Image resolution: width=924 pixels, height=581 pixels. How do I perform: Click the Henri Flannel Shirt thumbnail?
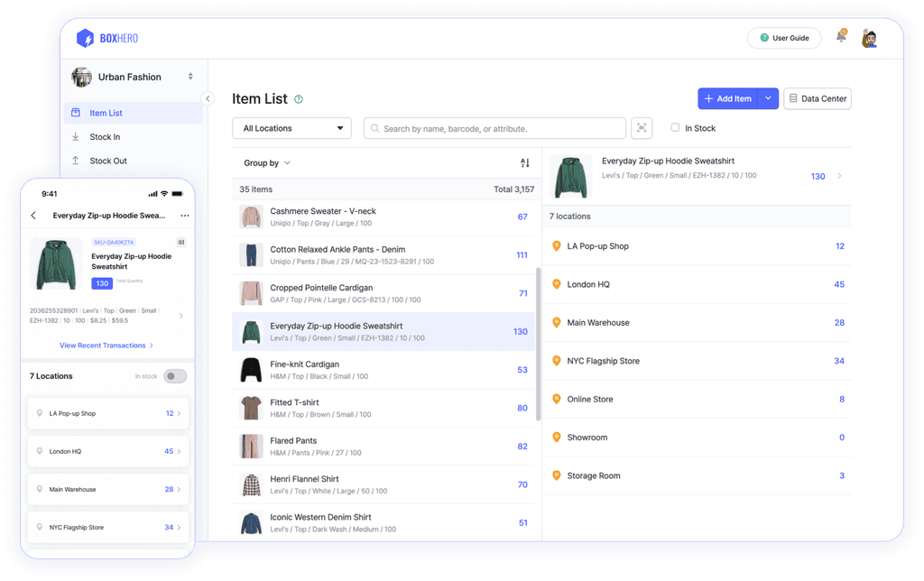coord(251,485)
